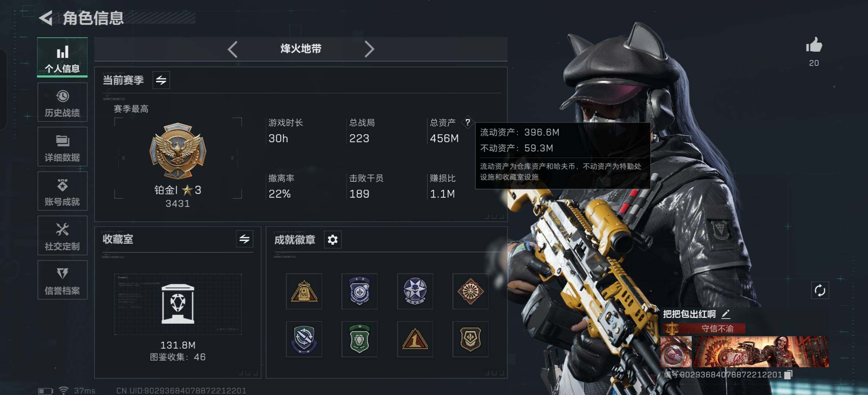Open the 账号成就 sidebar icon

tap(62, 191)
